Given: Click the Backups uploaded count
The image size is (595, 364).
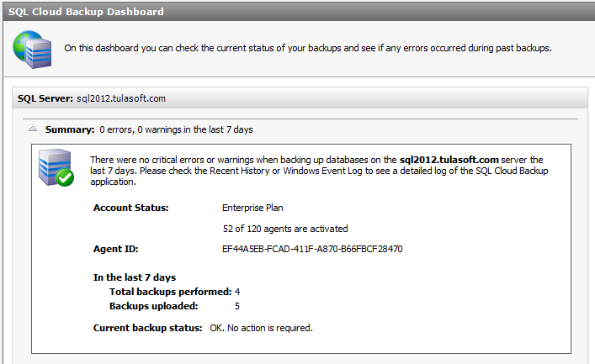Looking at the screenshot, I should click(x=237, y=306).
